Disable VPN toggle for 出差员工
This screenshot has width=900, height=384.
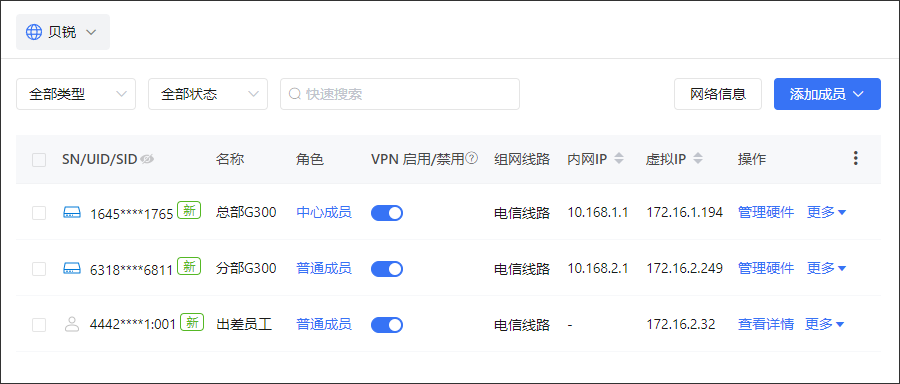click(x=387, y=325)
